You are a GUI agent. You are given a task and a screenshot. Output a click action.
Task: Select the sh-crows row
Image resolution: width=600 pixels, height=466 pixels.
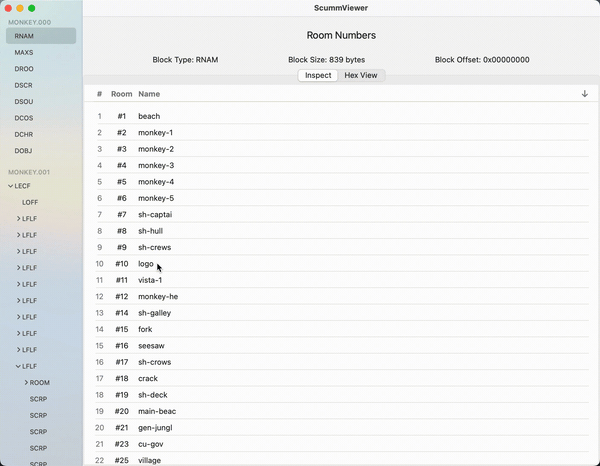click(x=342, y=362)
